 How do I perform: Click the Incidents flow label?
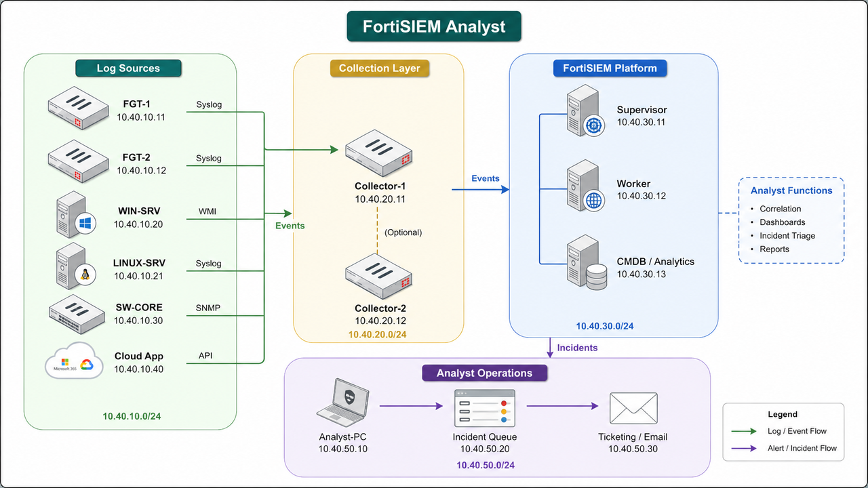[577, 348]
